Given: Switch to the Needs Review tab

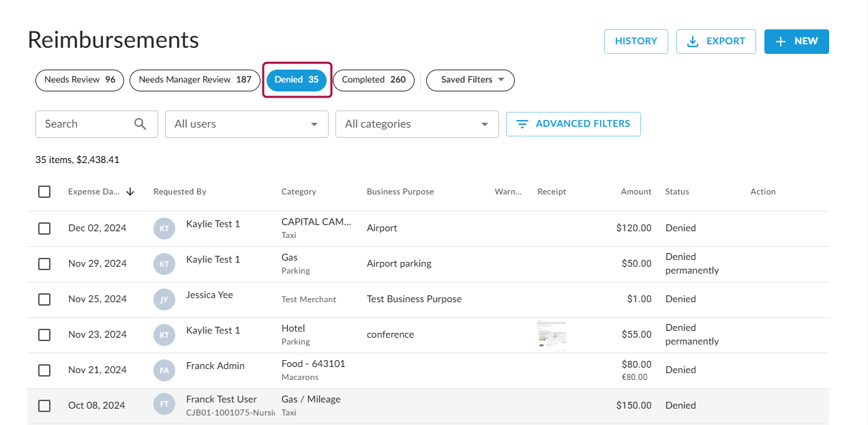Looking at the screenshot, I should coord(80,80).
